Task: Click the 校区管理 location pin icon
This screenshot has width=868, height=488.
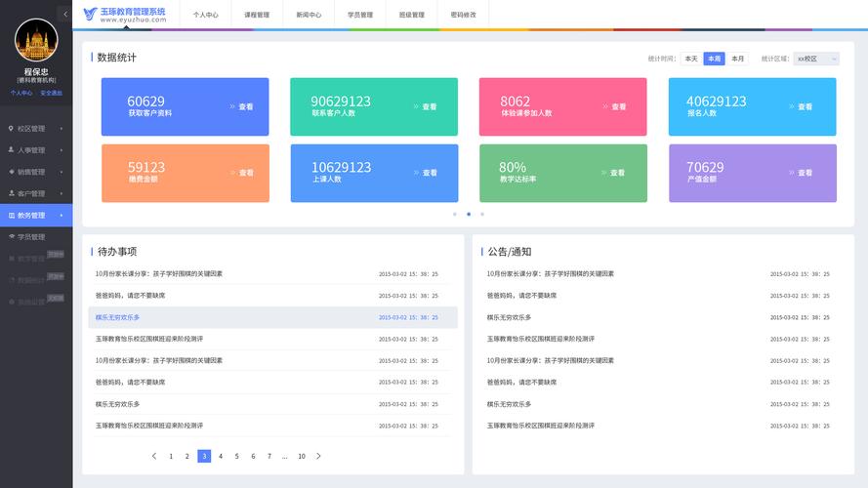Action: click(11, 129)
